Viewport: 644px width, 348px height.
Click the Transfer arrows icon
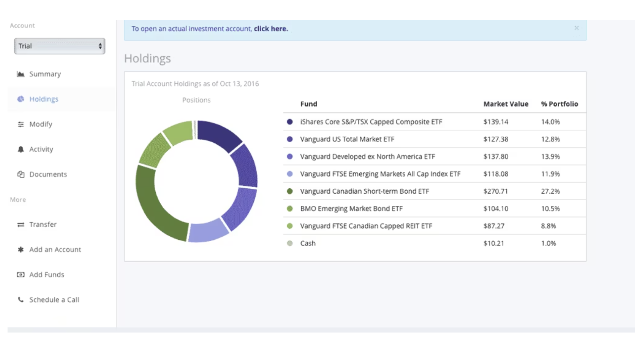[x=21, y=225]
